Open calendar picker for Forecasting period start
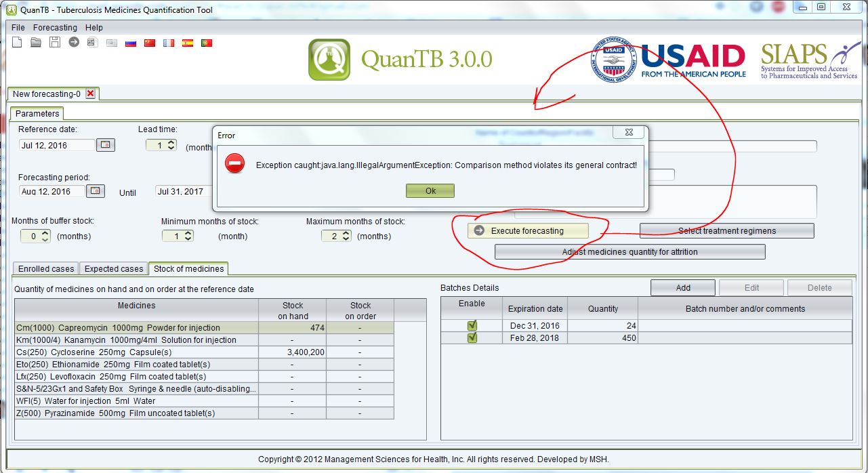This screenshot has width=868, height=473. point(96,191)
